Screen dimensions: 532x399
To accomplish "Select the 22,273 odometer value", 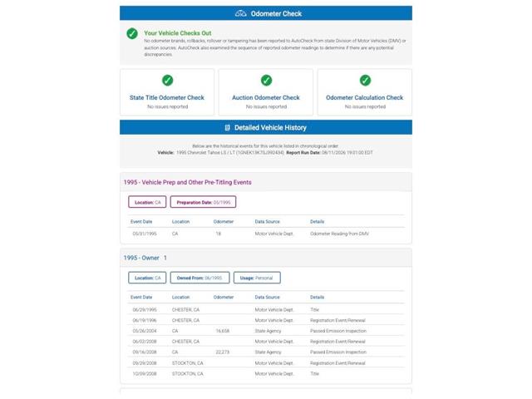I will tap(223, 352).
